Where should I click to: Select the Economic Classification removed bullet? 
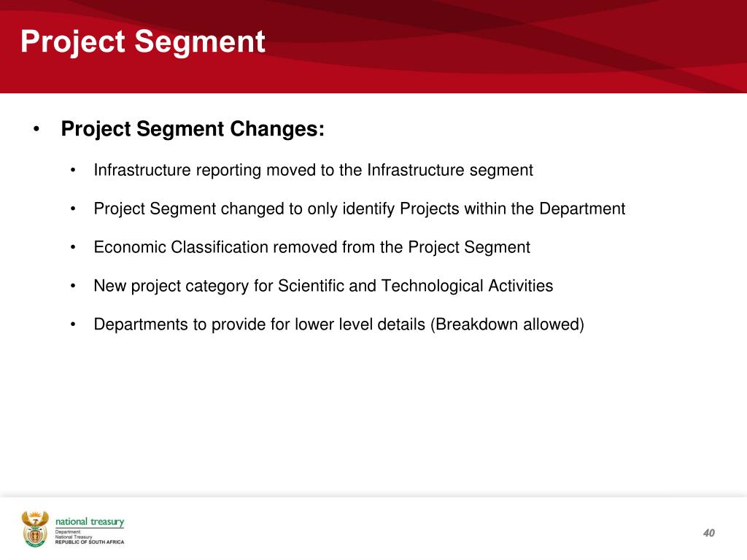(x=311, y=248)
